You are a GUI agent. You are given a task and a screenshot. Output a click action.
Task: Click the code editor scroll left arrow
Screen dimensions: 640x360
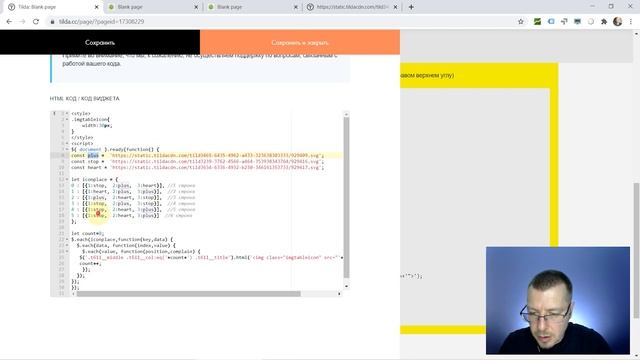73,294
